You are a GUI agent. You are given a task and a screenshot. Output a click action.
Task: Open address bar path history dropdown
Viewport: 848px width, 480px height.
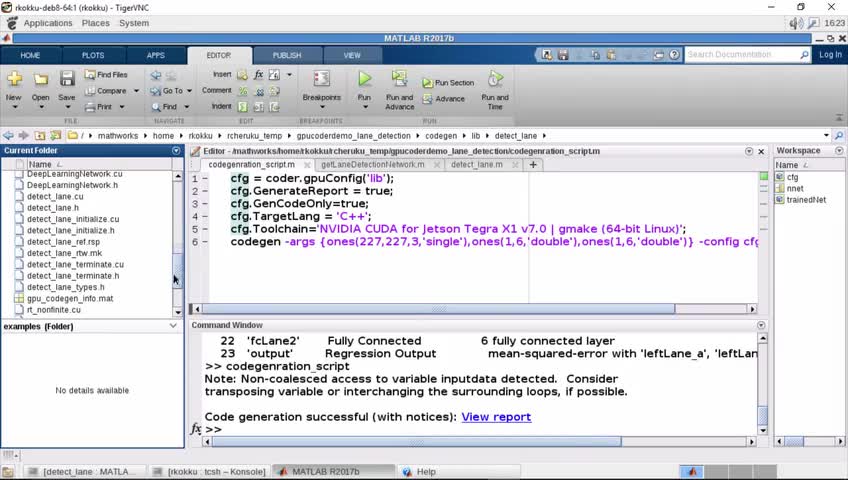pyautogui.click(x=826, y=136)
